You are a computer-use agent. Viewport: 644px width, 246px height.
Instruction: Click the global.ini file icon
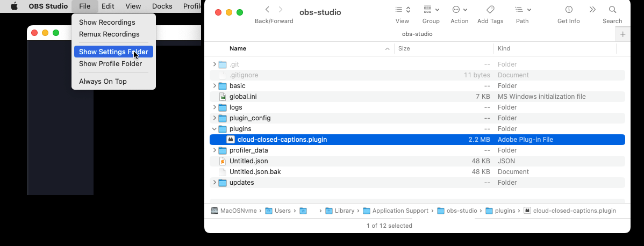(x=222, y=97)
